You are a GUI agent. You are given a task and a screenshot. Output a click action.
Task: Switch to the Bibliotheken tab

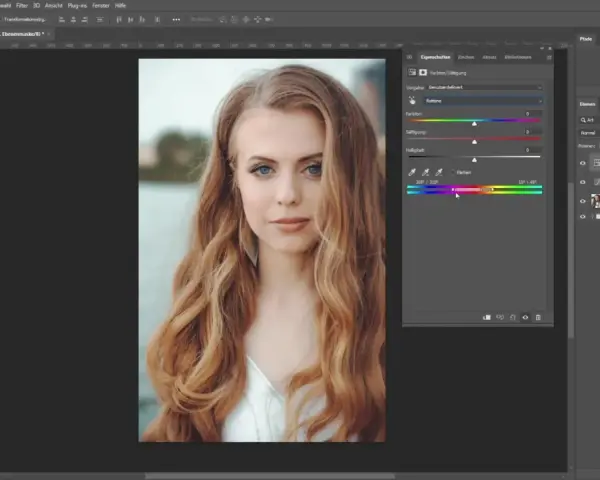pos(518,57)
